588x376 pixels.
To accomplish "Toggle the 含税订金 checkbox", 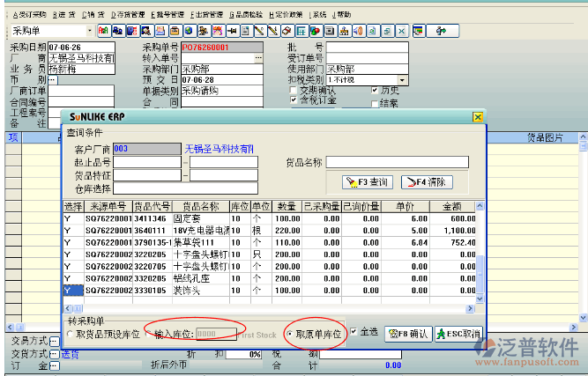I will pos(294,101).
